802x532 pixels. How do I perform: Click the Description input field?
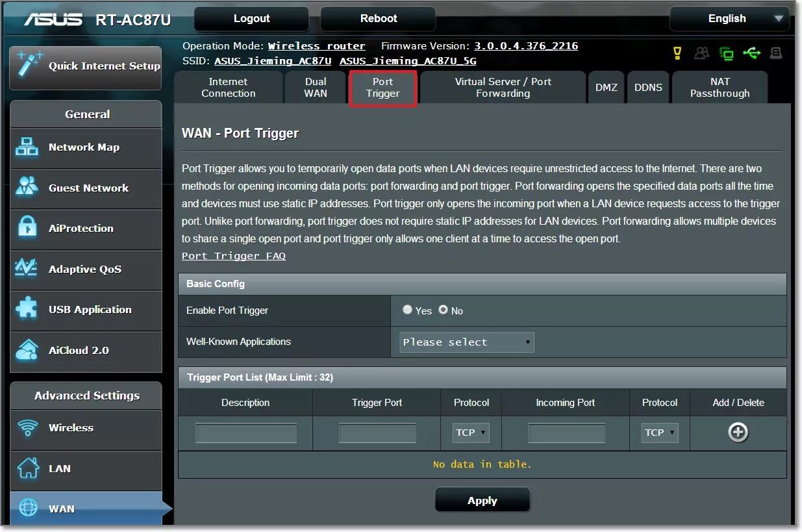(246, 433)
